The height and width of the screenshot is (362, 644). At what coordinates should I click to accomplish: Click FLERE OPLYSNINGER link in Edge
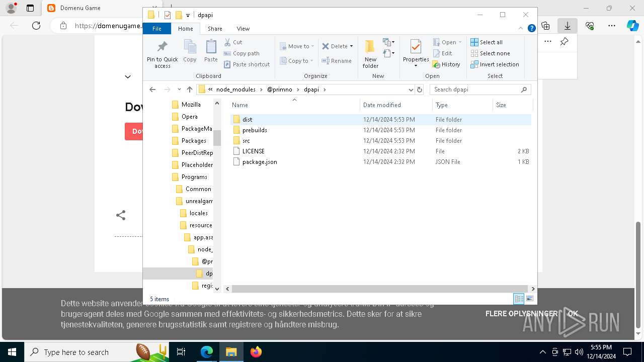521,314
